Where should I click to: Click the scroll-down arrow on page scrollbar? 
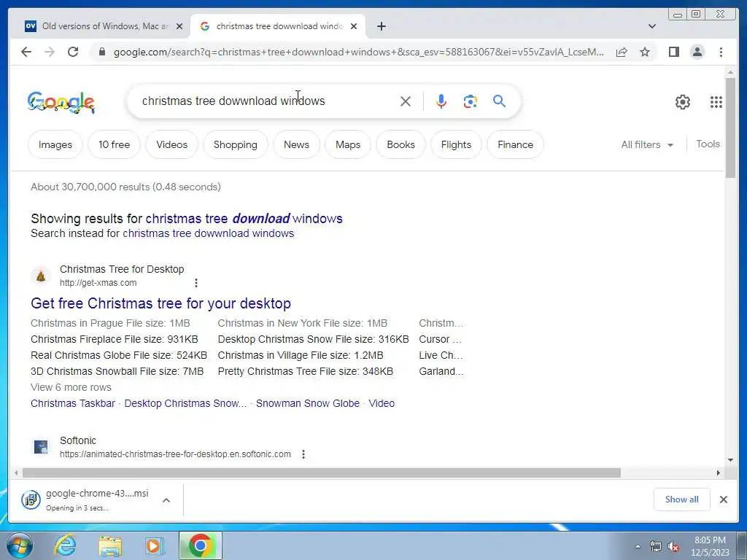tap(730, 460)
